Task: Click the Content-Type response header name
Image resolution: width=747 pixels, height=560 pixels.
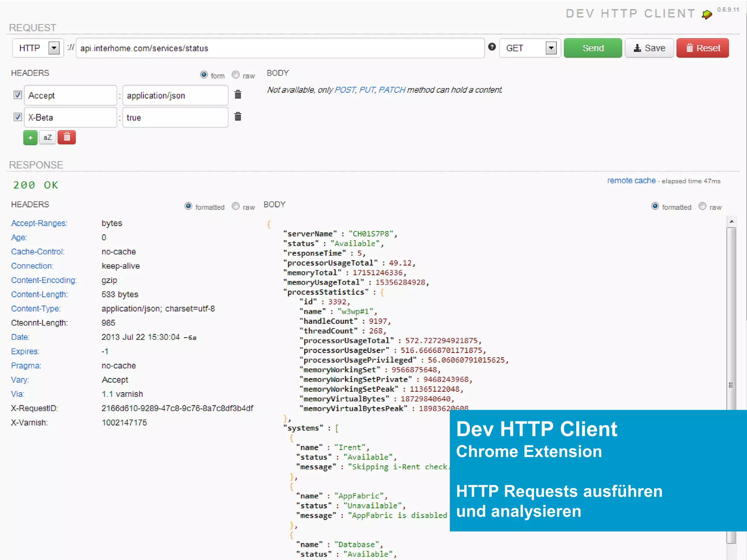Action: point(36,308)
